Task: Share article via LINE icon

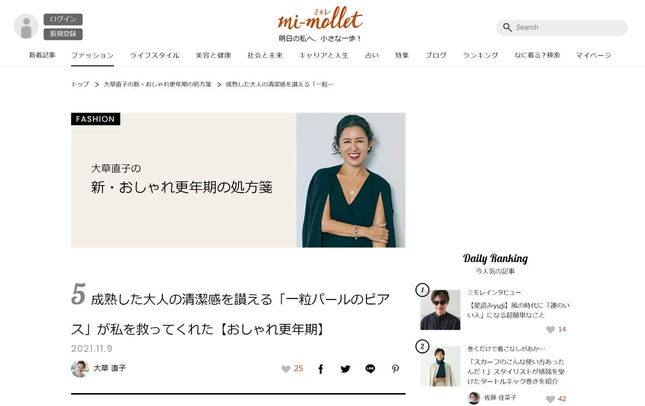Action: click(370, 369)
